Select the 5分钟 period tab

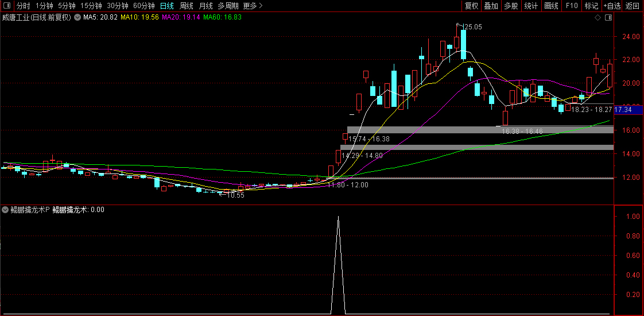tap(67, 6)
